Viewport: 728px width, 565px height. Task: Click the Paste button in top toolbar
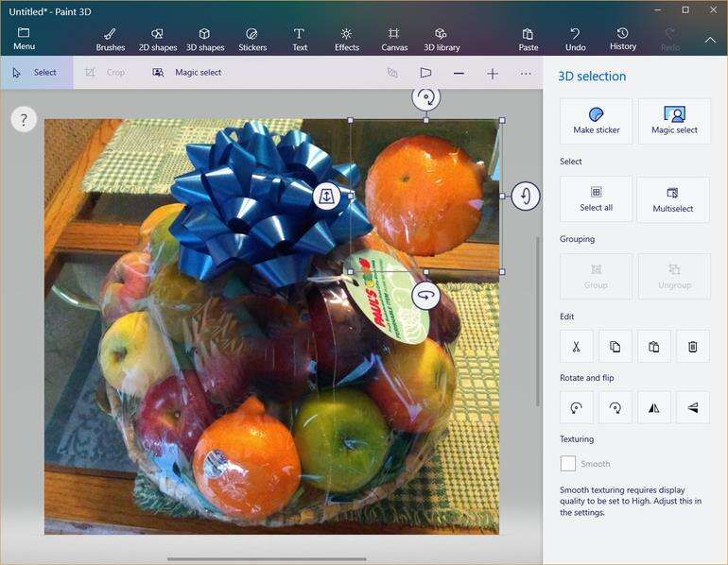click(x=528, y=39)
